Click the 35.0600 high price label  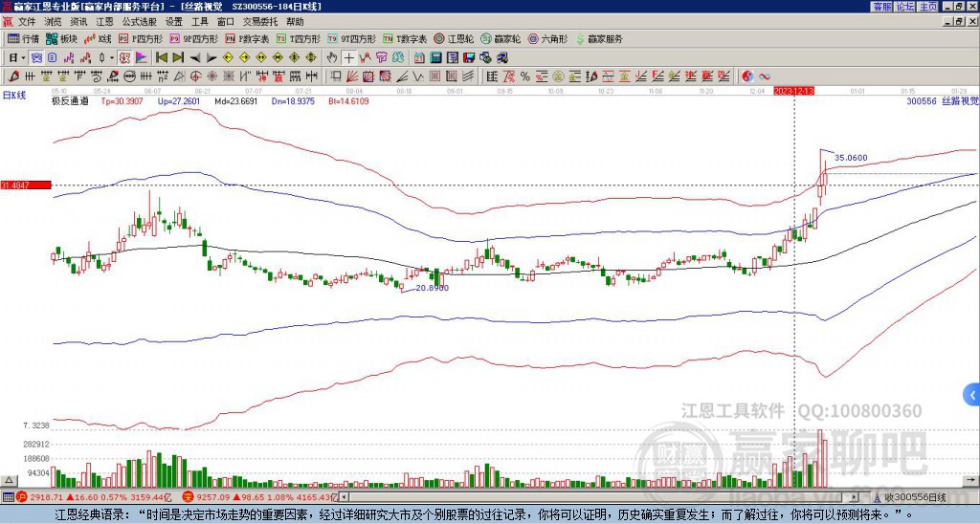(851, 158)
